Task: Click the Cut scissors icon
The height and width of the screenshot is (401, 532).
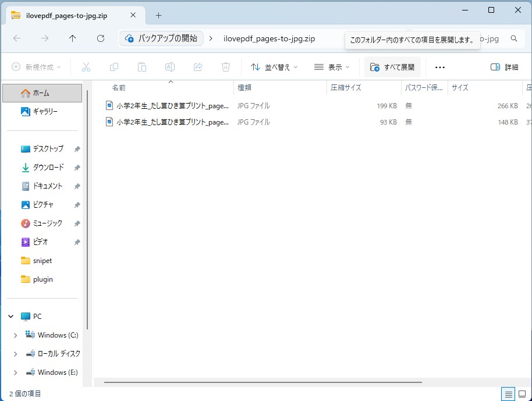Action: (x=86, y=67)
